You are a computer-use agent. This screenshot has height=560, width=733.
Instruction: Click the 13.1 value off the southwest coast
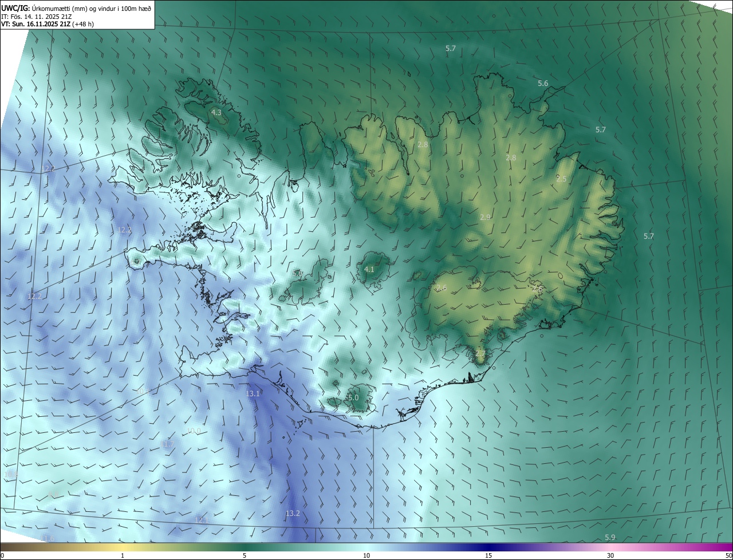click(x=253, y=393)
